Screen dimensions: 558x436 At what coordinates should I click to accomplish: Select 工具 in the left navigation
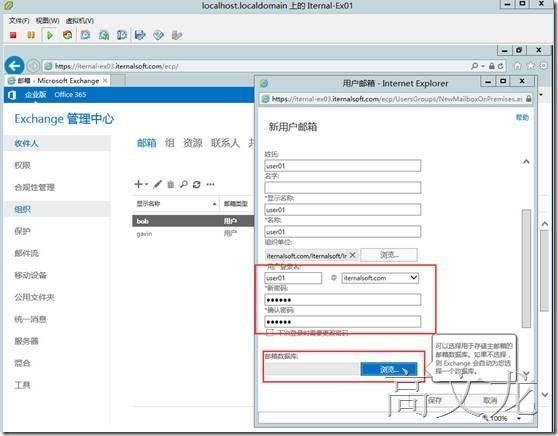coord(57,385)
